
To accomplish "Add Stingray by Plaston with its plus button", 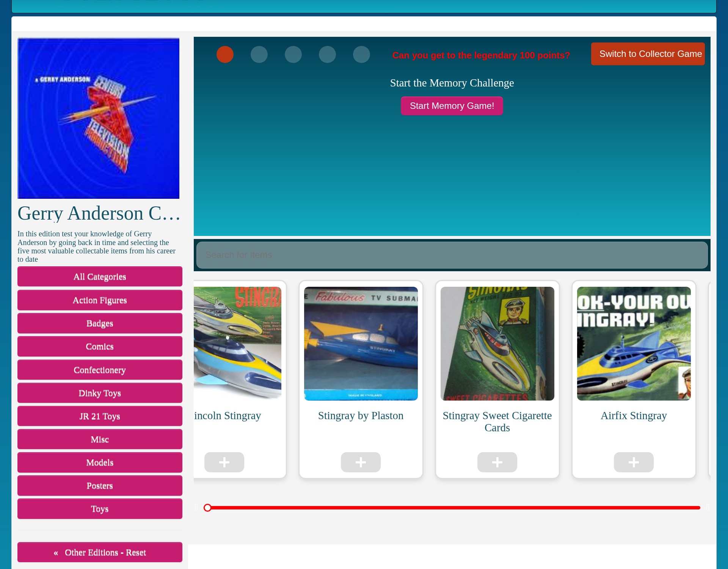I will [361, 462].
